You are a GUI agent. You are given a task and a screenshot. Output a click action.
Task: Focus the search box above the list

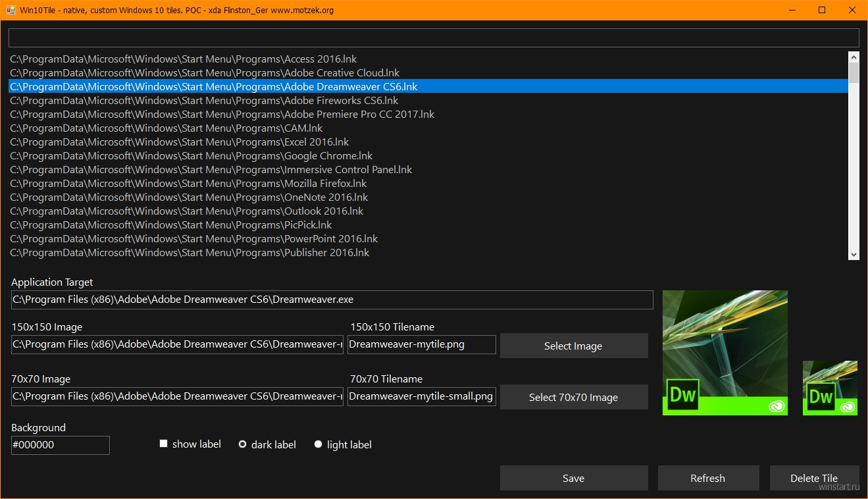[x=433, y=38]
